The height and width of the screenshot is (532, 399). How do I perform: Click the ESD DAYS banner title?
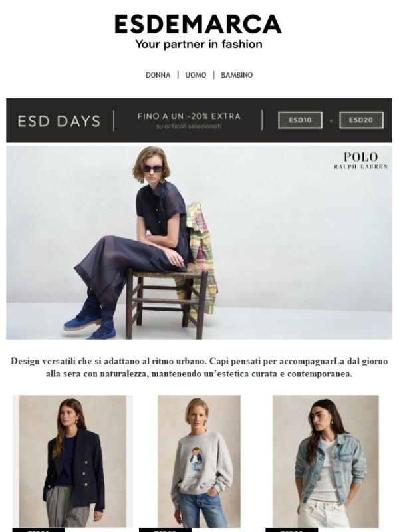coord(59,121)
